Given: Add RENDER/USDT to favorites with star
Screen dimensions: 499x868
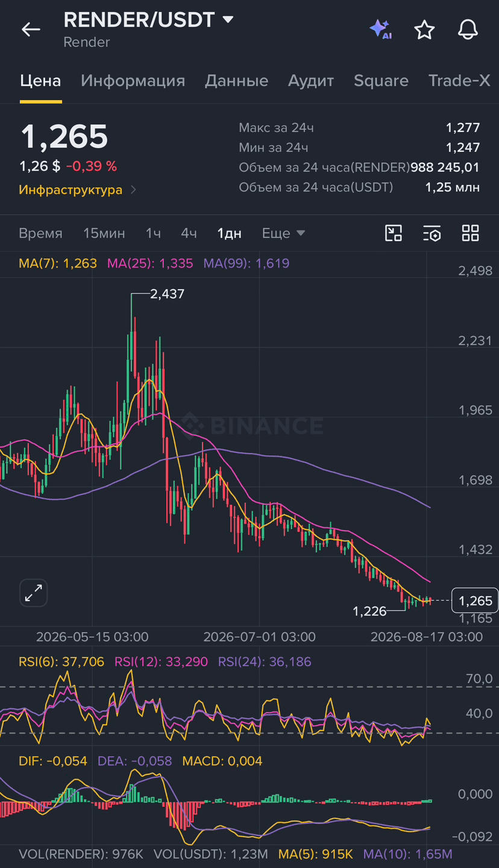Looking at the screenshot, I should click(424, 30).
